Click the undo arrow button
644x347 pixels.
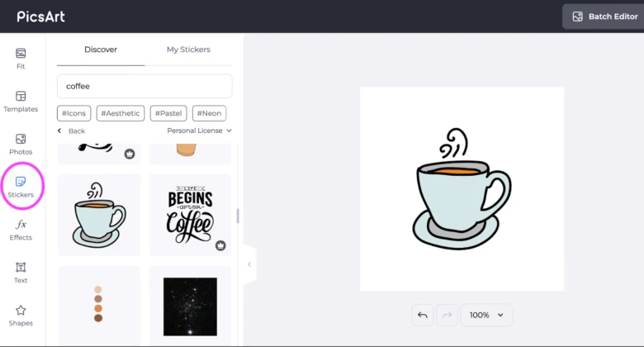tap(423, 315)
